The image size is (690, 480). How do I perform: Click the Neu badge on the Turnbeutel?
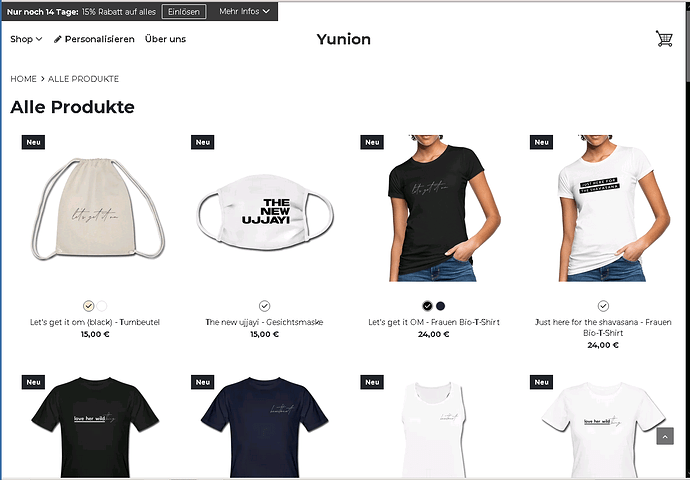click(33, 142)
